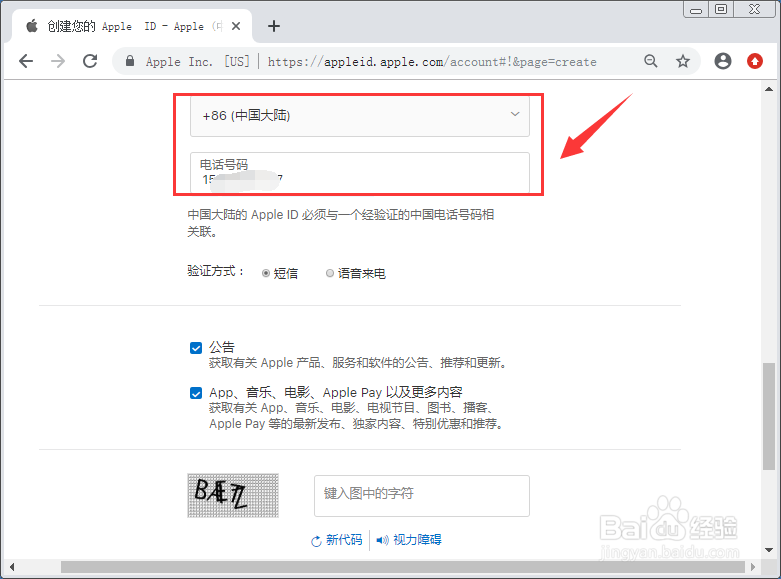Reload the Apple ID page

[x=90, y=61]
